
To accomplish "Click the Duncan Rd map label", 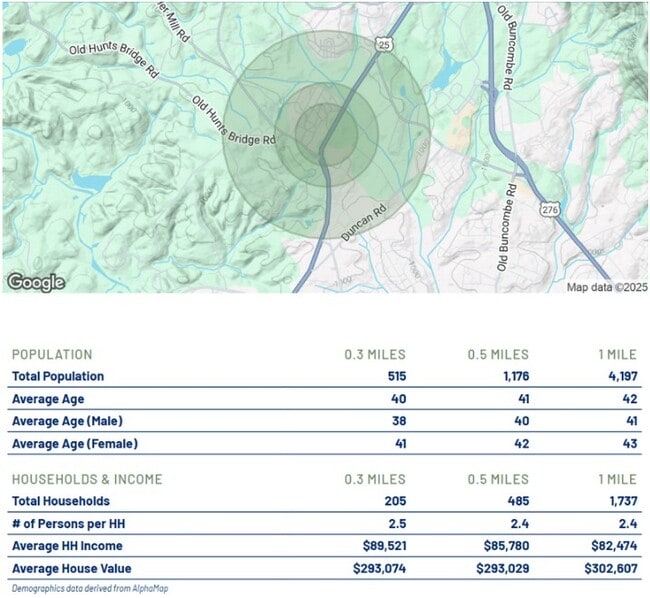I will (x=364, y=215).
